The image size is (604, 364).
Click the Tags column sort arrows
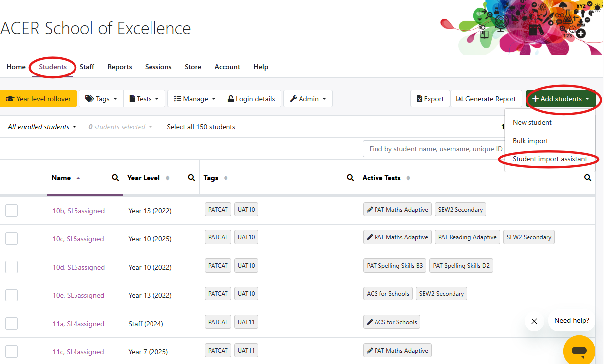click(x=226, y=178)
